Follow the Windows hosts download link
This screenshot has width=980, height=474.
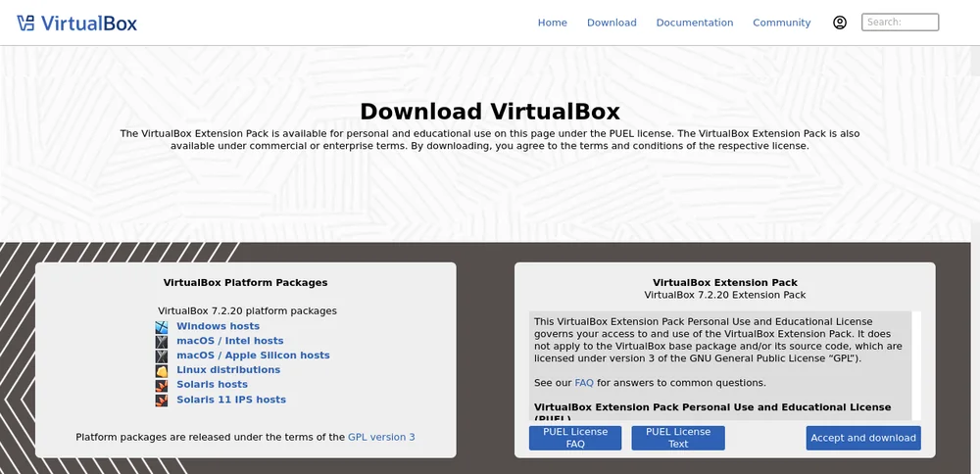pos(218,326)
